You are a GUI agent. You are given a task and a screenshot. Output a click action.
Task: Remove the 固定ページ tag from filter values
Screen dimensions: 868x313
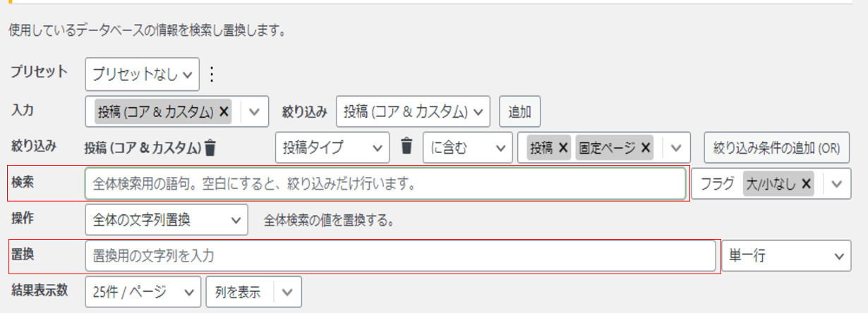tap(646, 147)
